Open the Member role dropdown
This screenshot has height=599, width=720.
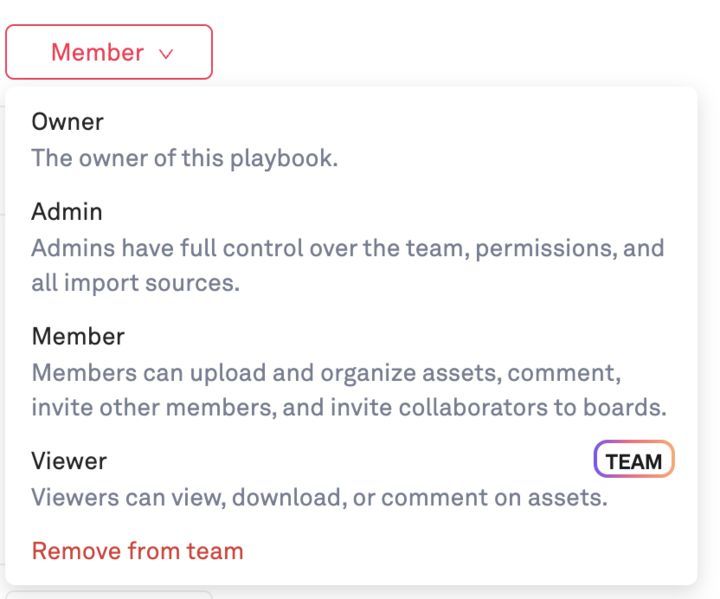tap(109, 52)
